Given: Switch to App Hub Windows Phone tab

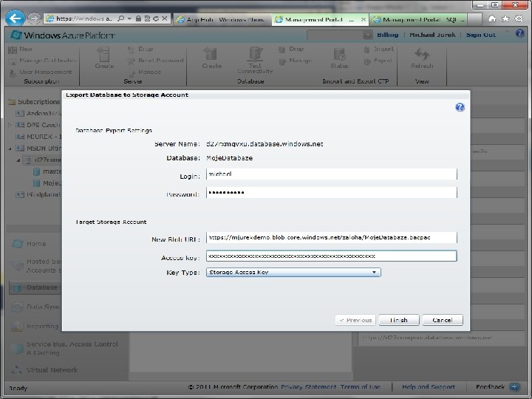Looking at the screenshot, I should click(x=222, y=20).
